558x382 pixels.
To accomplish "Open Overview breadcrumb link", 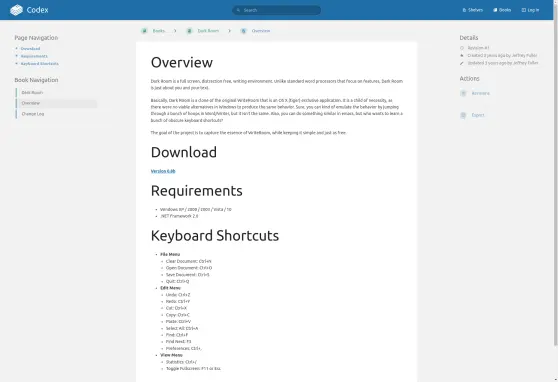I will click(261, 31).
